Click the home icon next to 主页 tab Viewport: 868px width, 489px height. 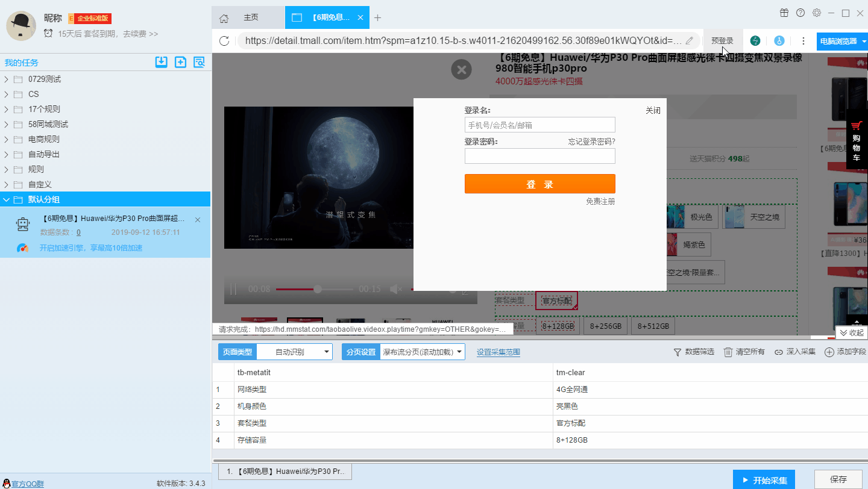click(x=224, y=18)
